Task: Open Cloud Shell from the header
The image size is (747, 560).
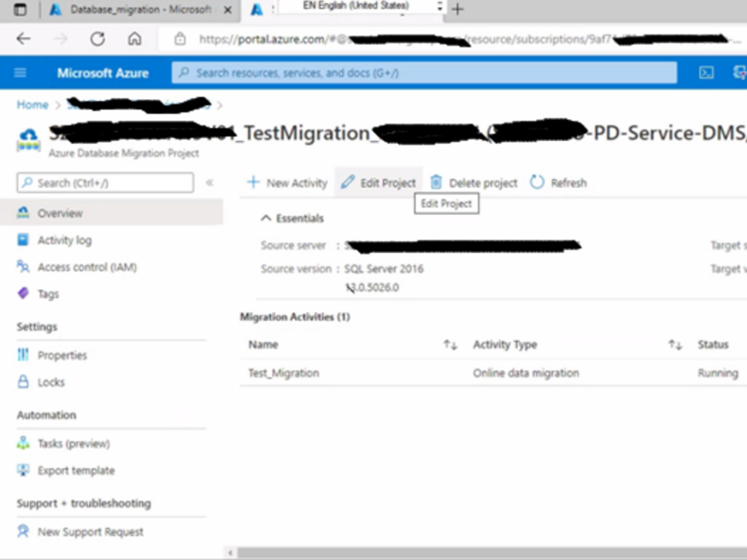Action: click(x=706, y=72)
